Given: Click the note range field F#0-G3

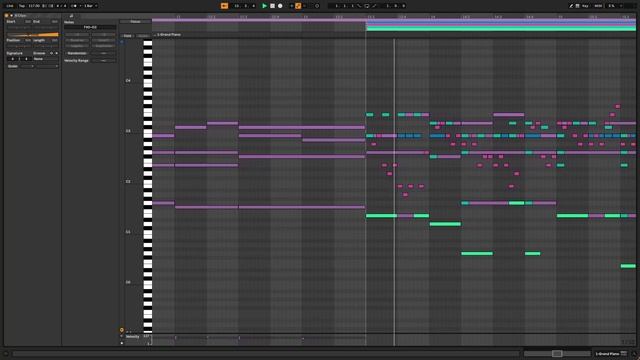Looking at the screenshot, I should tap(90, 27).
